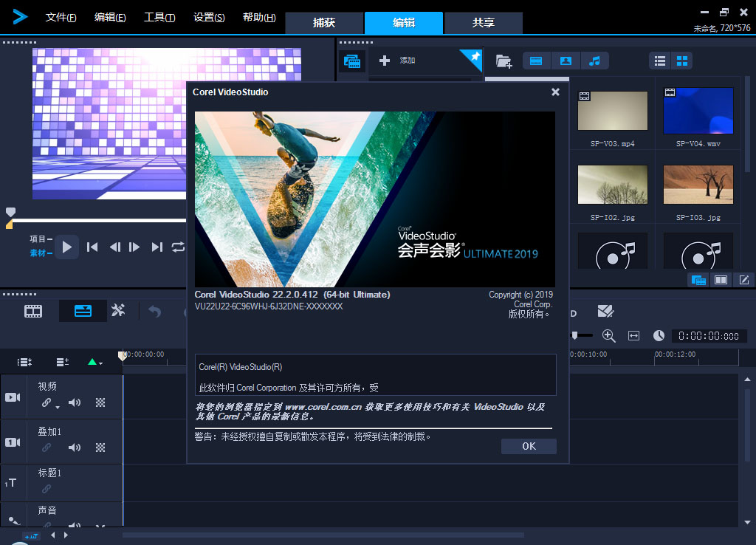Open the edit panel pencil icon

[744, 280]
